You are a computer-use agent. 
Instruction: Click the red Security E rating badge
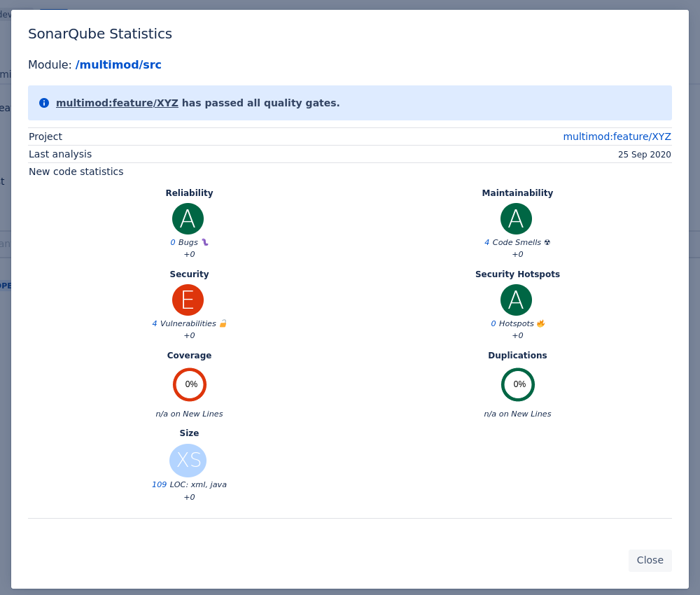point(188,300)
